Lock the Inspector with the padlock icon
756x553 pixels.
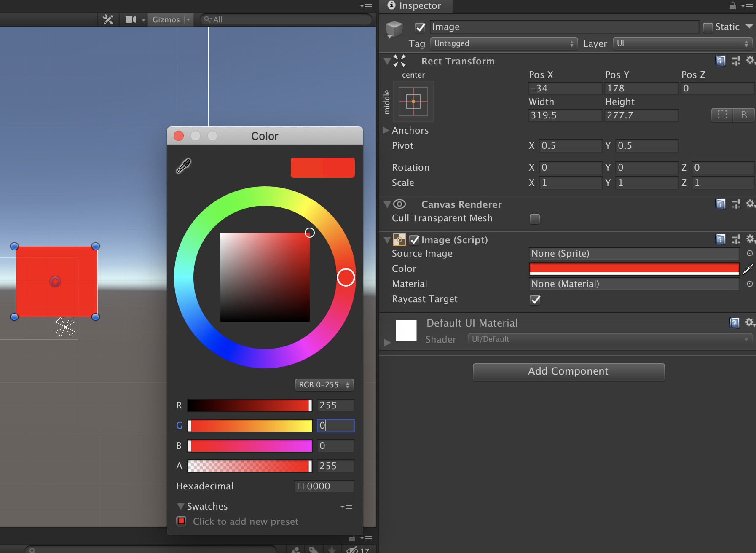732,6
